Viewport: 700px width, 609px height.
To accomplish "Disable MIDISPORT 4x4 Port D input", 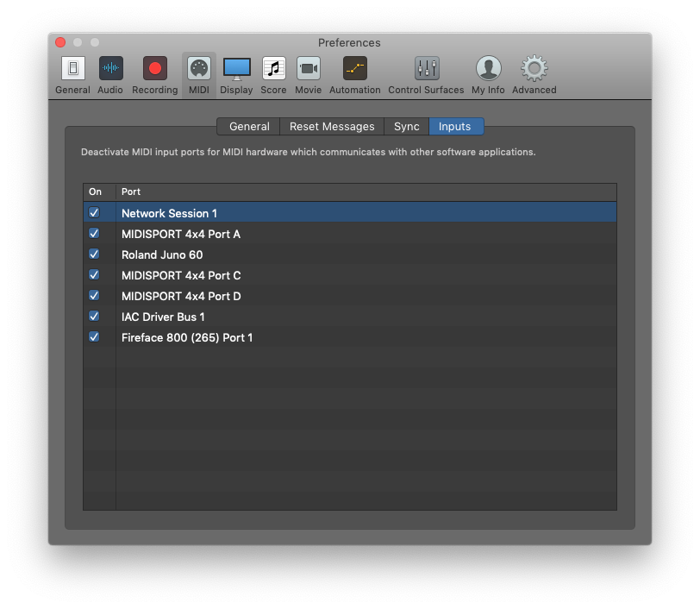I will tap(94, 295).
